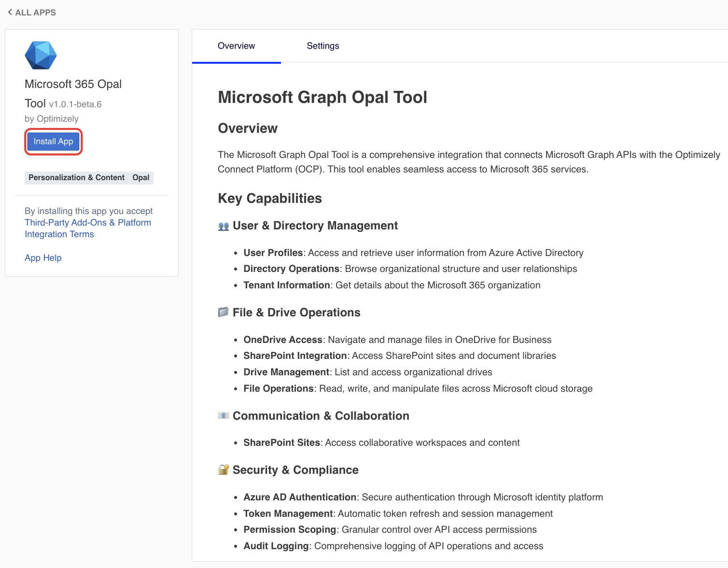728x568 pixels.
Task: Open the App Help link
Action: [43, 258]
